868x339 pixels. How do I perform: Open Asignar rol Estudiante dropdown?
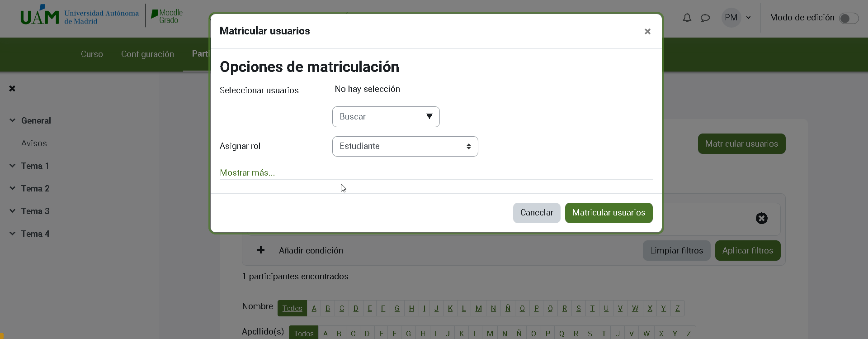tap(405, 146)
